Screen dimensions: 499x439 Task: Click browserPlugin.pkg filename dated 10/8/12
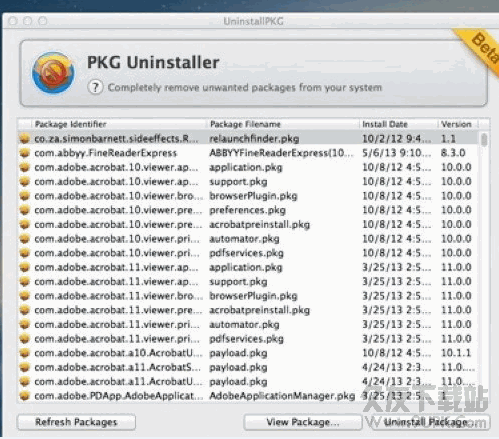[x=253, y=196]
